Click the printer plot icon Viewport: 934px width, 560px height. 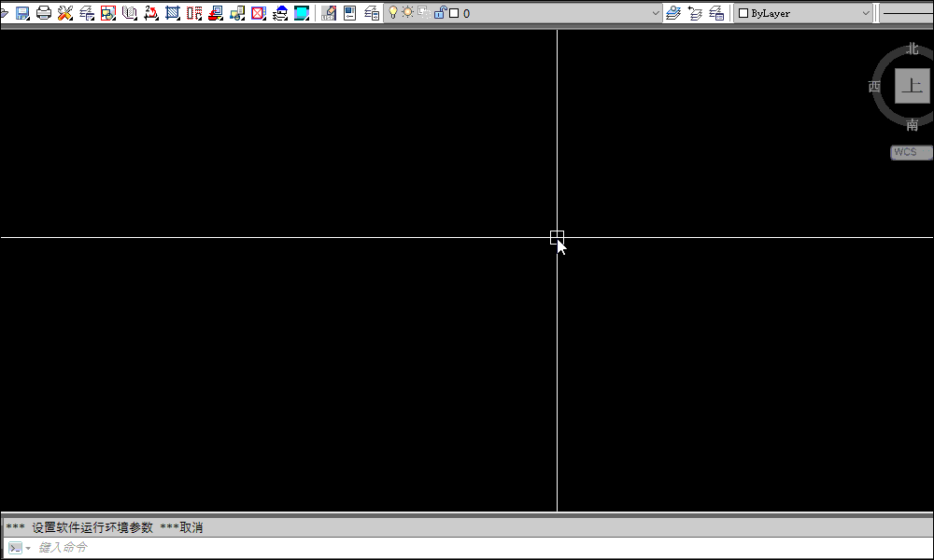pyautogui.click(x=44, y=12)
